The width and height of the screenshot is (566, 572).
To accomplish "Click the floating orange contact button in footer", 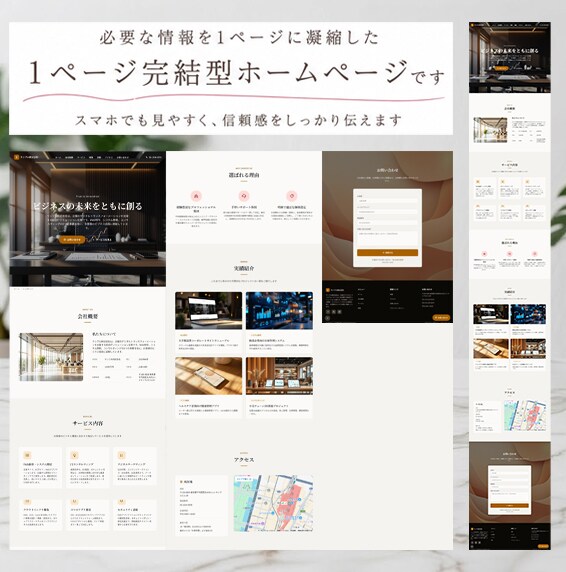I will [441, 318].
